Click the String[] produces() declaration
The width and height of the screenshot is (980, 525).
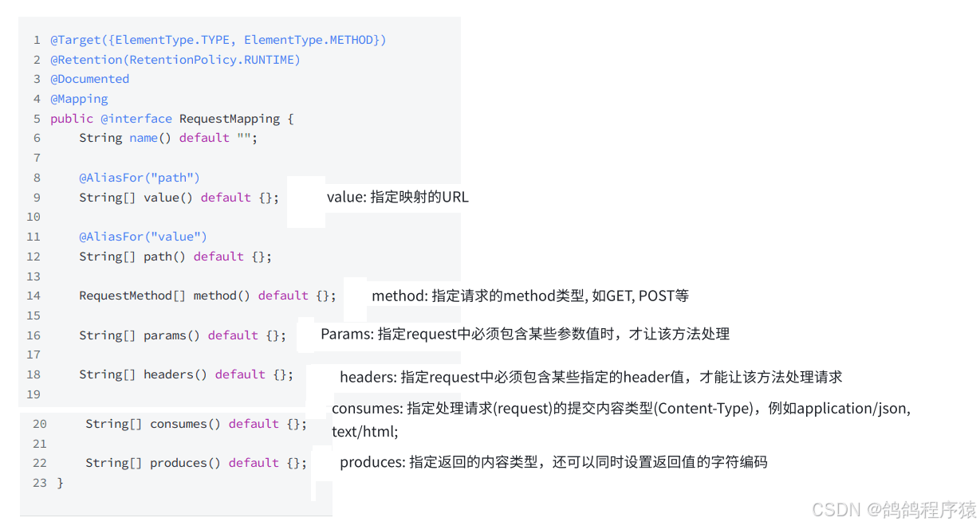tap(196, 463)
